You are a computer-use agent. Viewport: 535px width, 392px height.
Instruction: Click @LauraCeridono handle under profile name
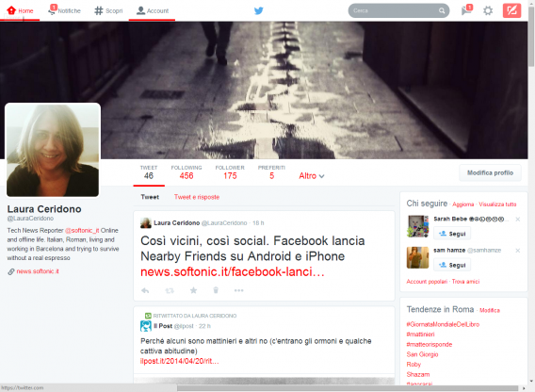(x=30, y=219)
